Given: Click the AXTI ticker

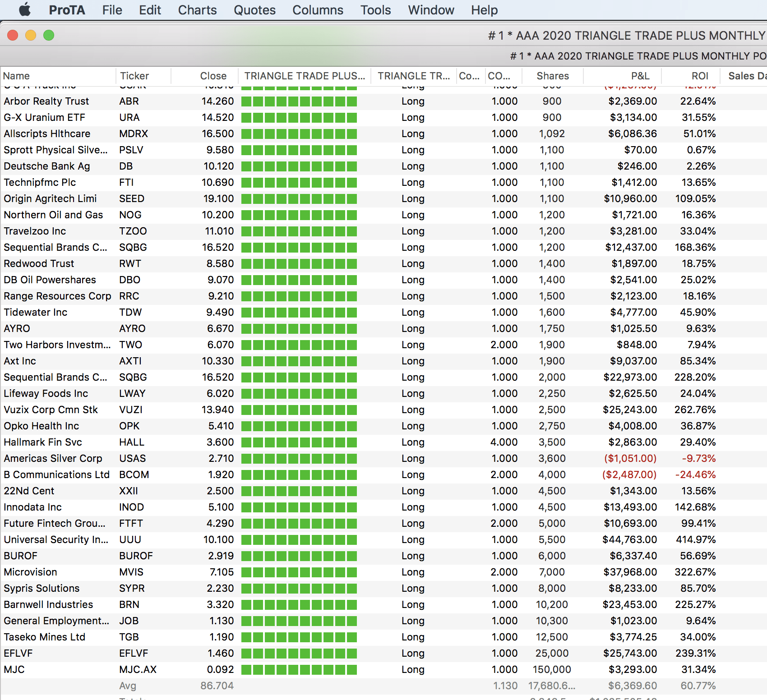Looking at the screenshot, I should click(x=130, y=361).
